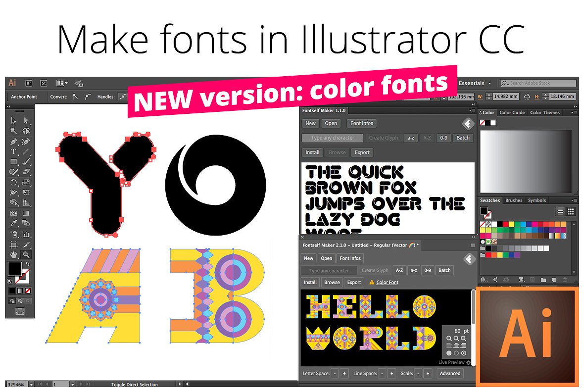This screenshot has width=584, height=392.
Task: Click zoom-out magnifier in Fontself preview
Action: [449, 339]
